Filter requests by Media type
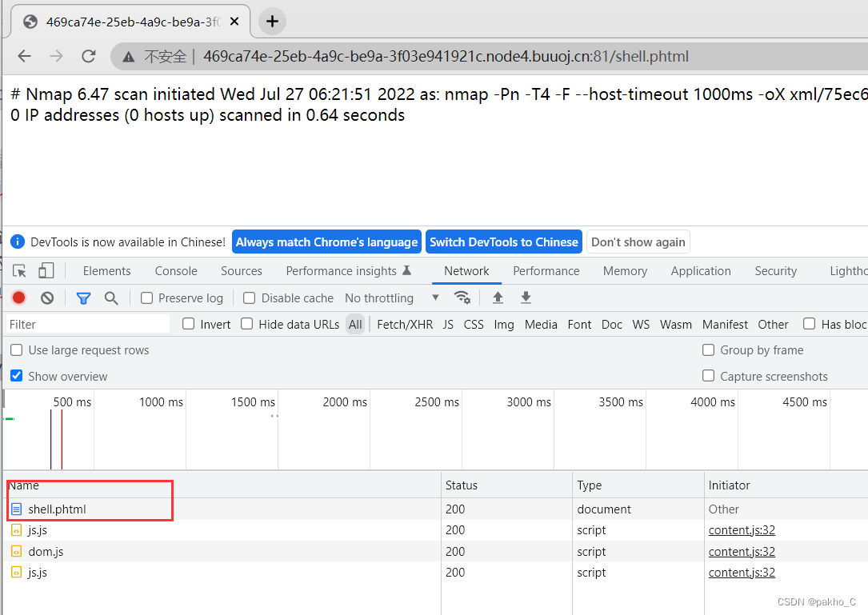 click(541, 325)
